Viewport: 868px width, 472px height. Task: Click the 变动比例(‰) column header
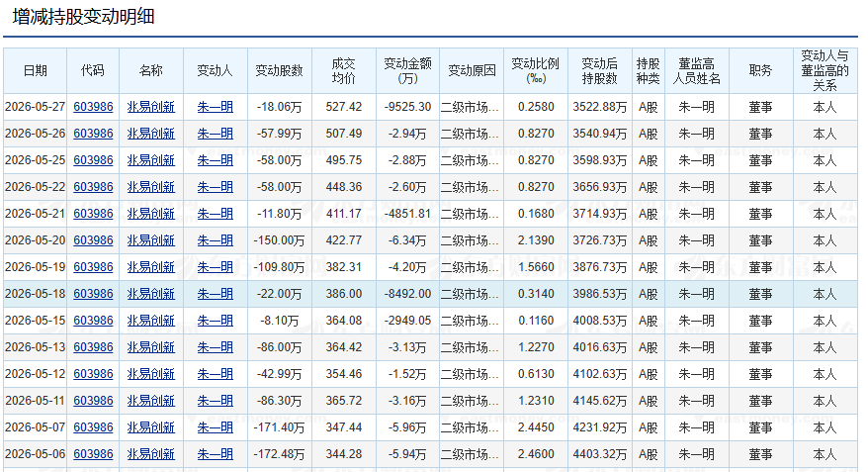pos(536,71)
